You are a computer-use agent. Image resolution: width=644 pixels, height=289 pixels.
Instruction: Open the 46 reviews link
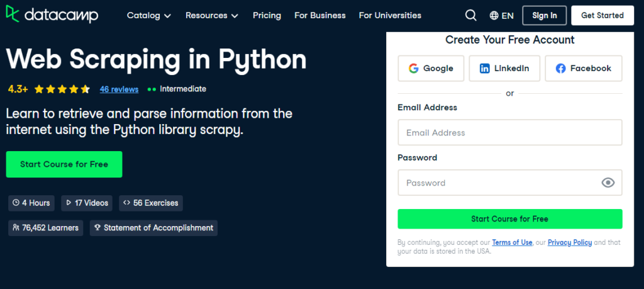point(119,89)
